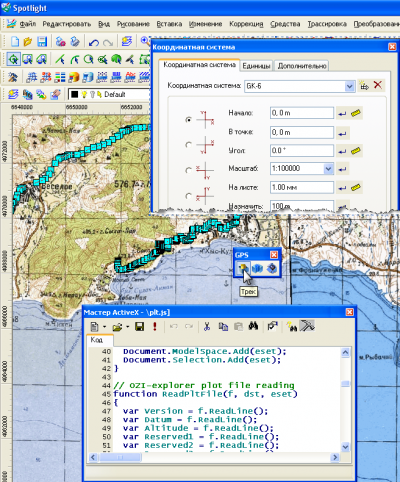The width and height of the screenshot is (400, 482).
Task: Click the rightmost icon in GPS palette
Action: pyautogui.click(x=272, y=268)
